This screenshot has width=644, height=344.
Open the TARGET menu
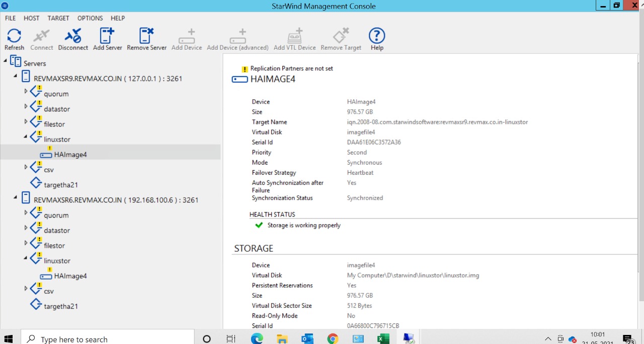pyautogui.click(x=58, y=18)
